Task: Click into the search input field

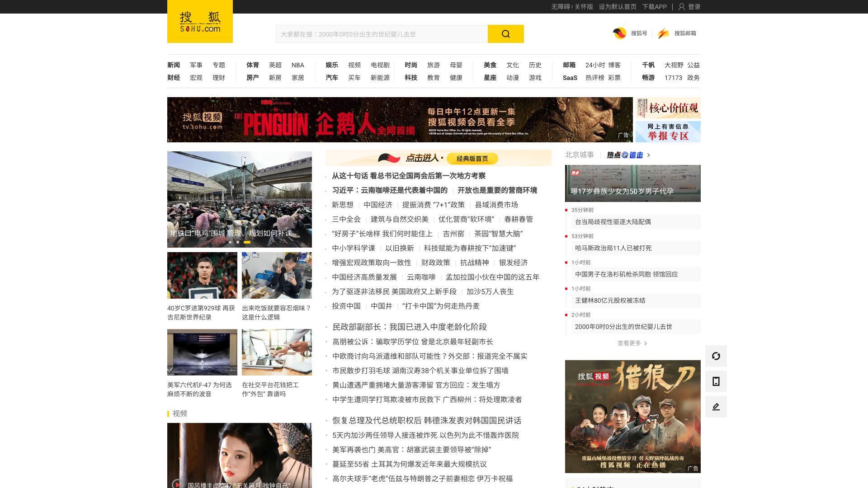Action: pyautogui.click(x=381, y=34)
